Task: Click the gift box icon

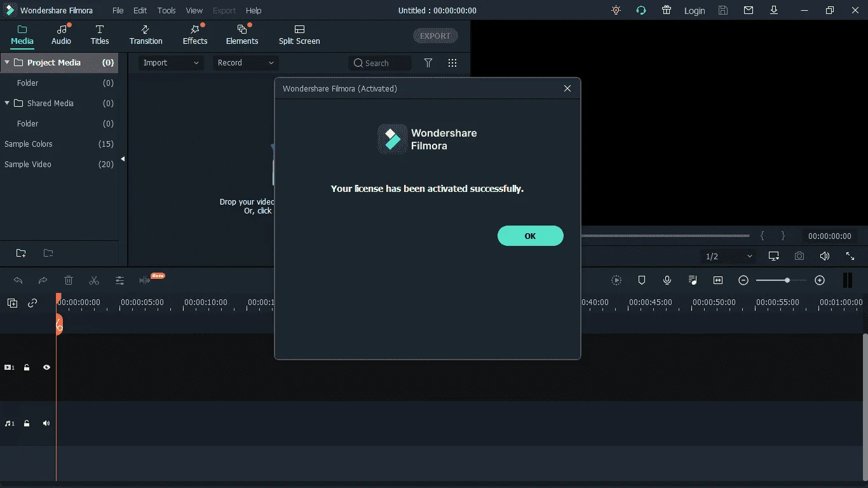Action: pos(666,10)
